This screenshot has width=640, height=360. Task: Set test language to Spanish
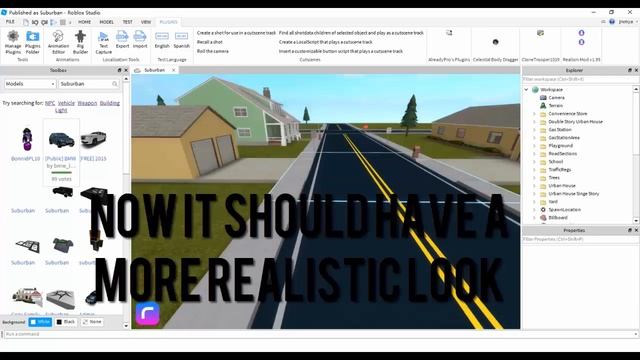point(181,40)
